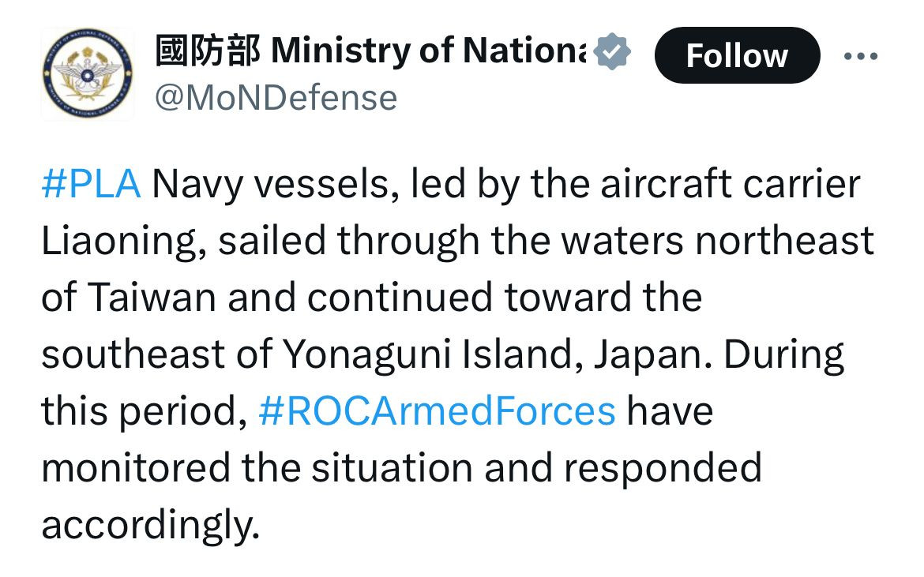The width and height of the screenshot is (924, 577).
Task: Click the final word accordingly in the post
Action: (150, 525)
